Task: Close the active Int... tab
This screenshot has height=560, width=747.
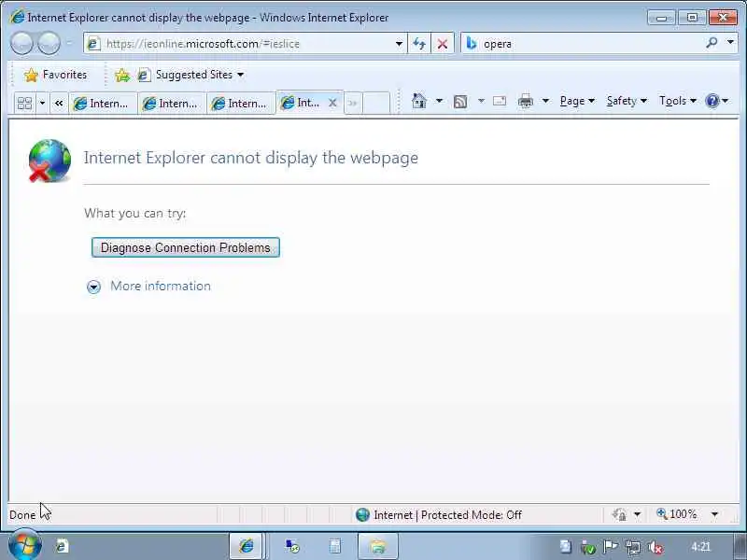Action: pyautogui.click(x=332, y=103)
